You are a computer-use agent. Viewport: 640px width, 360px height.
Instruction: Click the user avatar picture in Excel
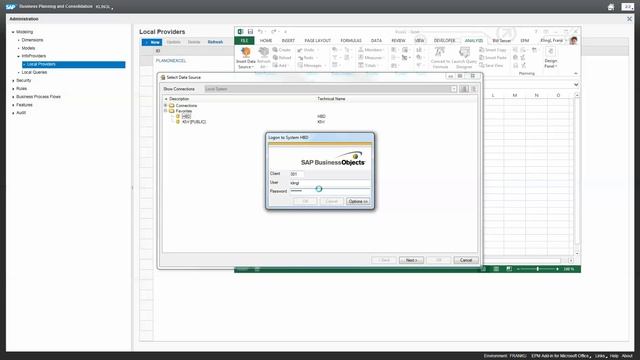pyautogui.click(x=573, y=40)
